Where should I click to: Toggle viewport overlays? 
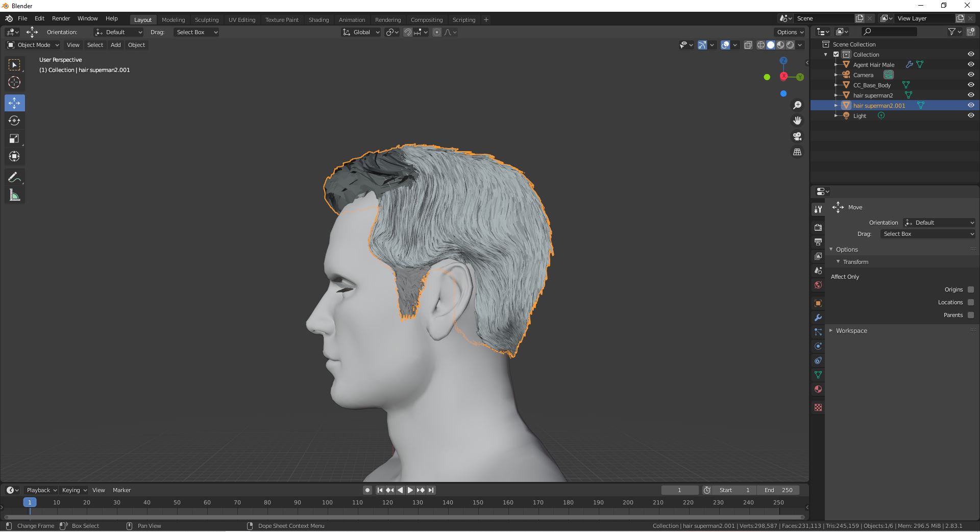point(725,45)
